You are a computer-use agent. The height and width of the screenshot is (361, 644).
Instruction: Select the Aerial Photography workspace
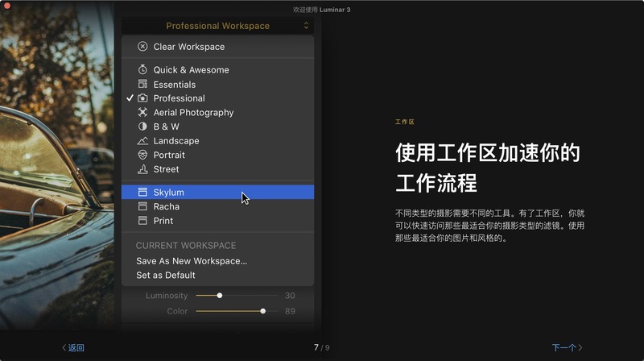[x=217, y=112]
